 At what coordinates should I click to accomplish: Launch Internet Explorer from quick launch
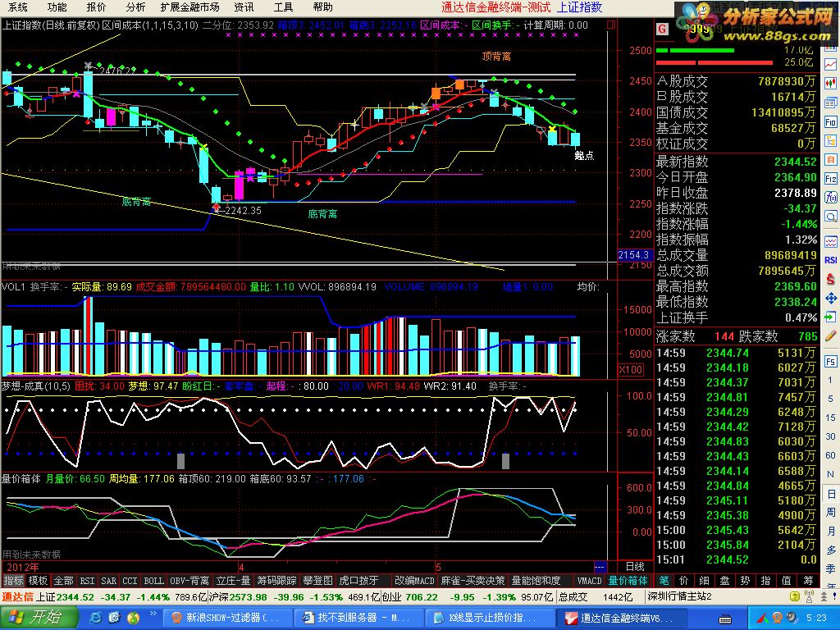(x=95, y=618)
